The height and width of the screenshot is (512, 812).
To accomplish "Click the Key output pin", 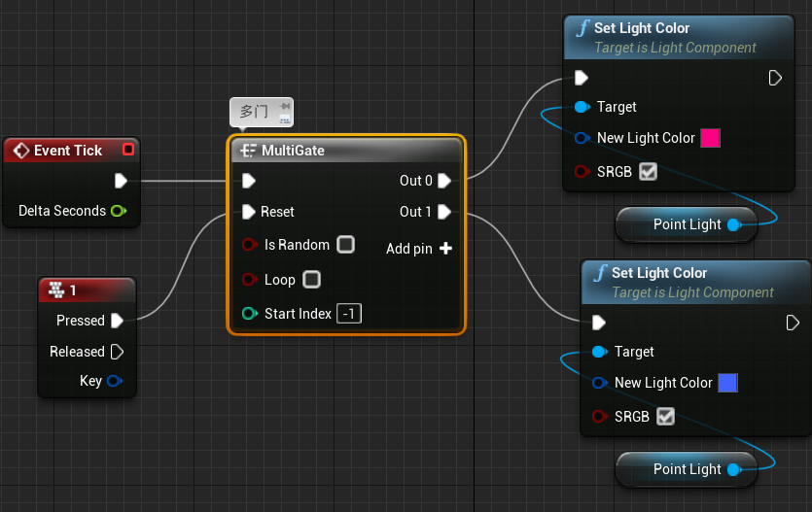I will [115, 381].
